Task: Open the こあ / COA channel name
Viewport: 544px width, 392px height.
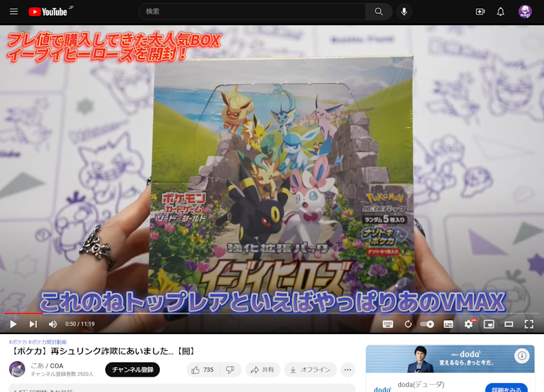Action: point(47,365)
